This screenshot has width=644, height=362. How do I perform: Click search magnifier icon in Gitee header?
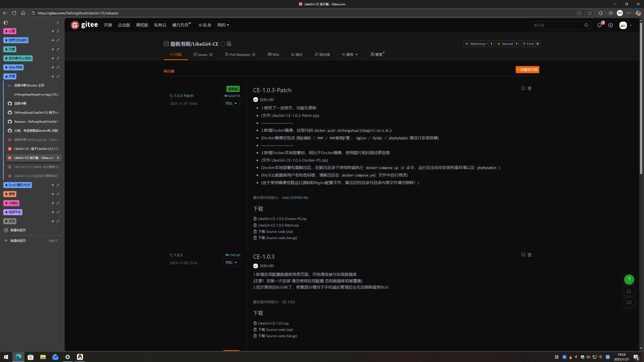click(x=586, y=25)
